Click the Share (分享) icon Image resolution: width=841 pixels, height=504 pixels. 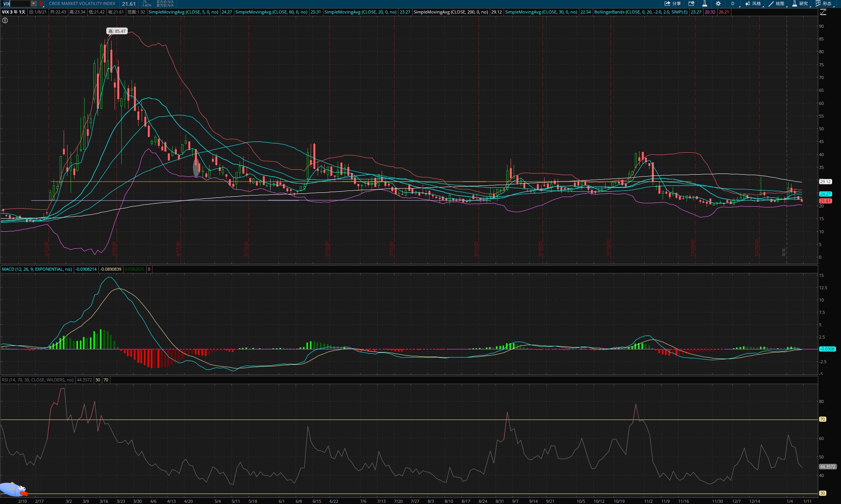[x=672, y=3]
